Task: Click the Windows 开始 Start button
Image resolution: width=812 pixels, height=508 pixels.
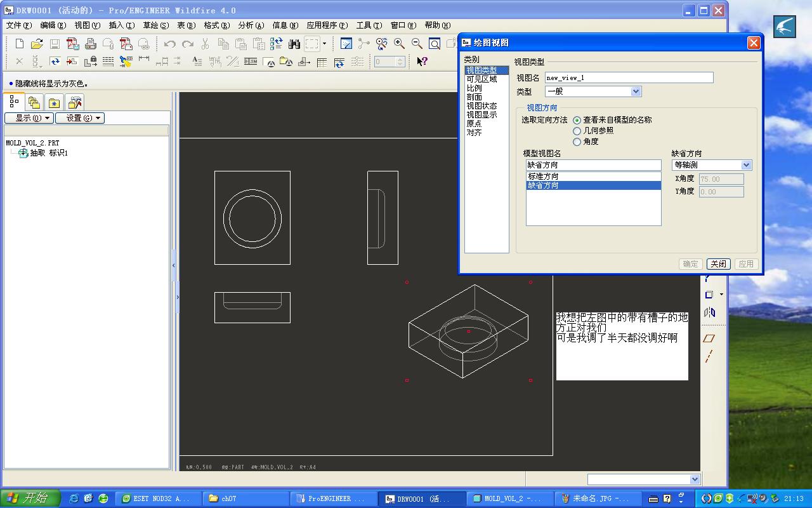Action: point(30,498)
